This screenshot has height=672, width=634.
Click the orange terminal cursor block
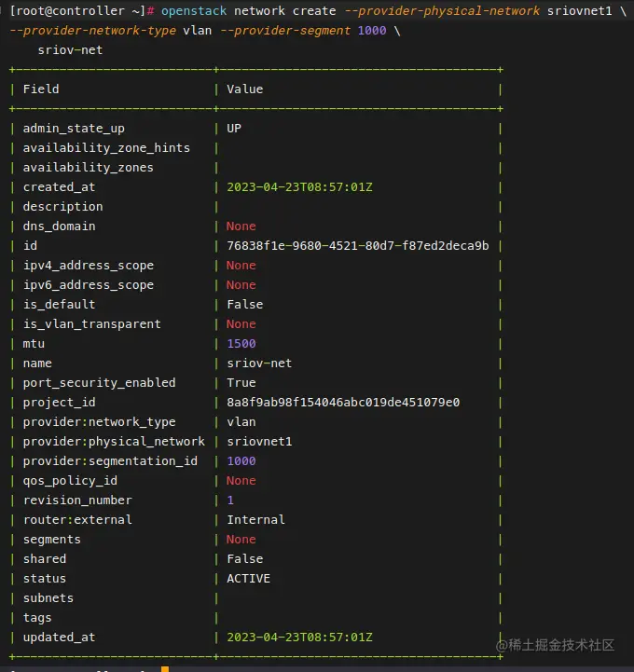click(165, 668)
